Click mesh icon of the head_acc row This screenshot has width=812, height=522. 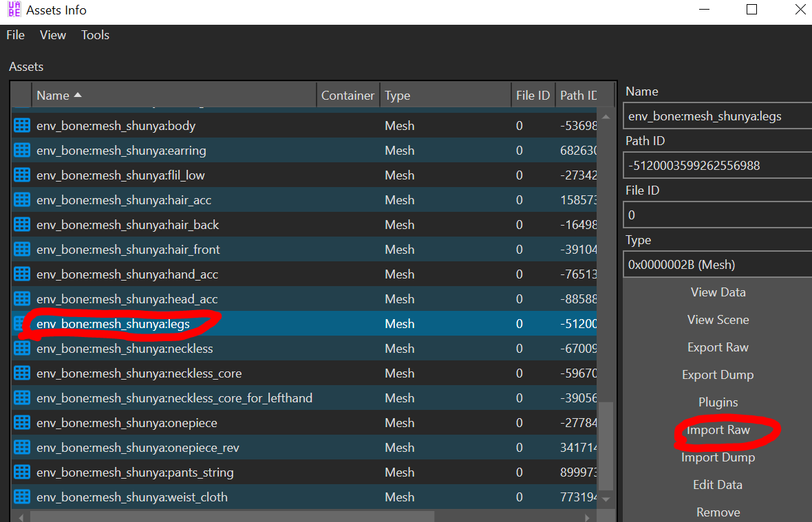point(22,299)
